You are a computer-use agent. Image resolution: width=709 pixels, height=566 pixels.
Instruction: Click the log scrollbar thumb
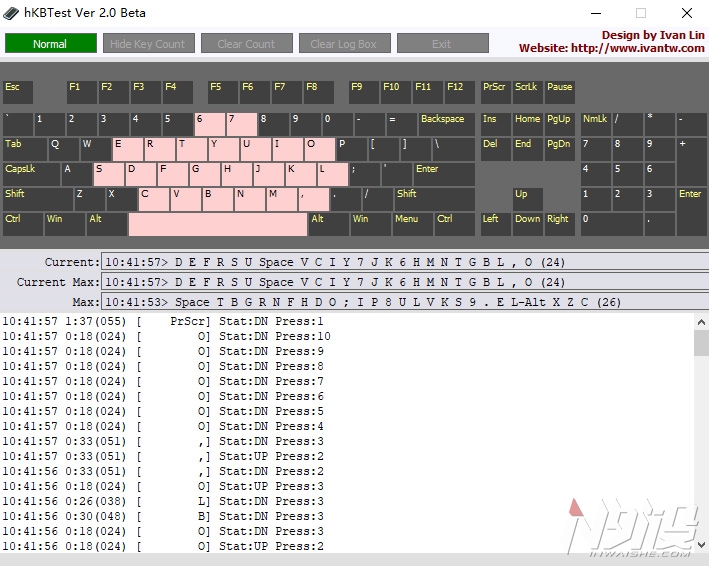(x=701, y=343)
